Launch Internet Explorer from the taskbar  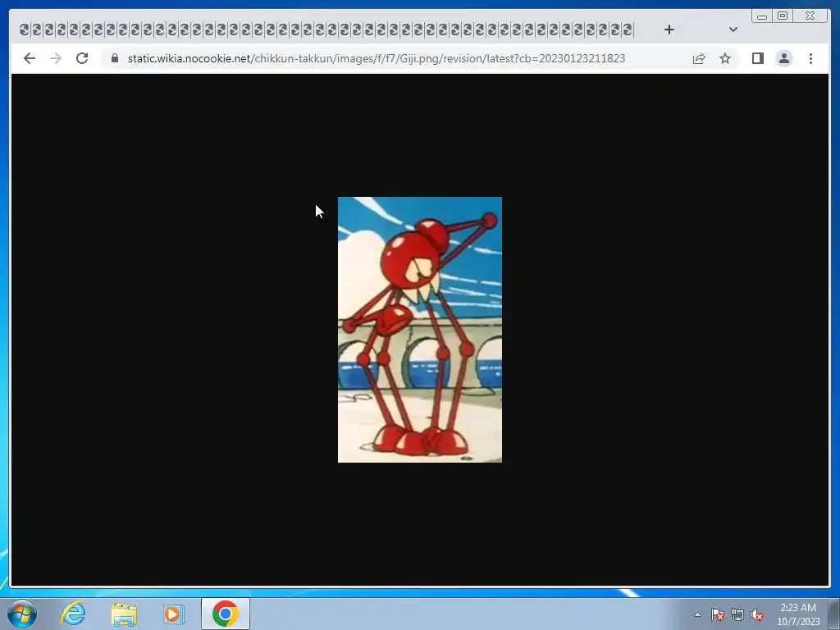[x=73, y=614]
